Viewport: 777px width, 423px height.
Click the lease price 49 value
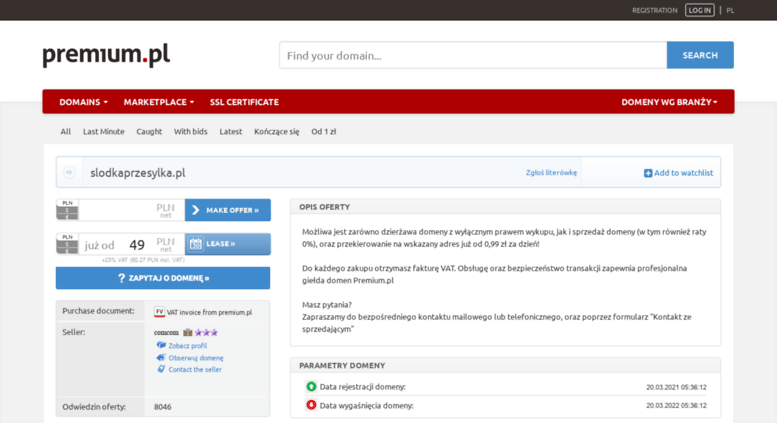pos(137,245)
